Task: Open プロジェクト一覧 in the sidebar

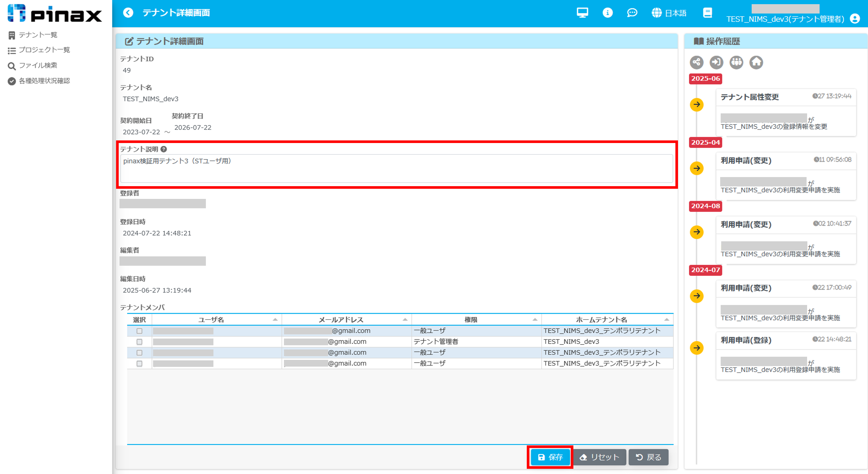Action: pos(44,50)
